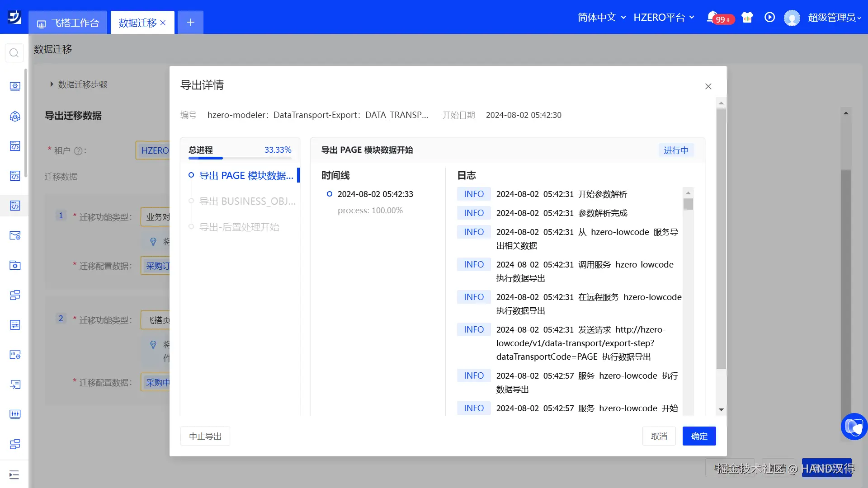Screen dimensions: 868x488
Task: Add a new tab with plus button
Action: (x=190, y=23)
